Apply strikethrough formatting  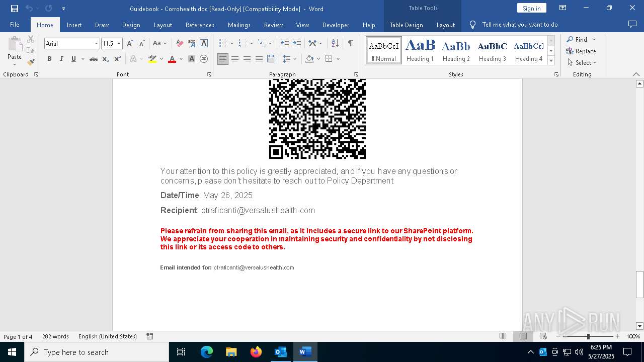94,59
